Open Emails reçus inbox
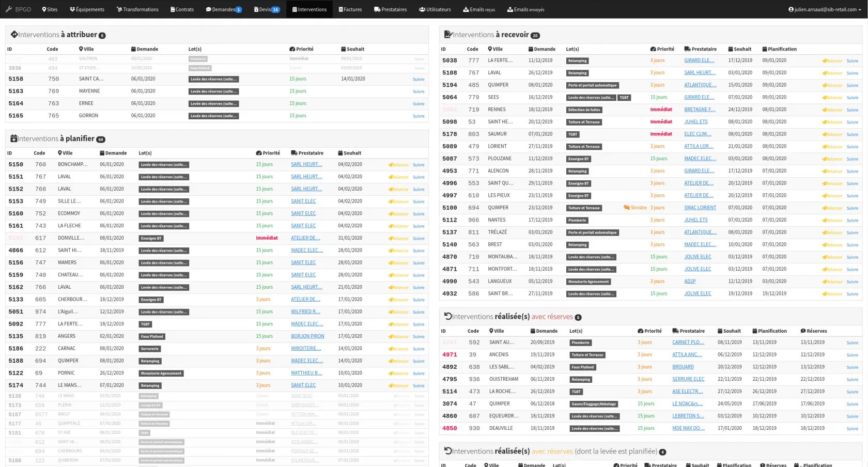868x467 pixels. point(478,9)
